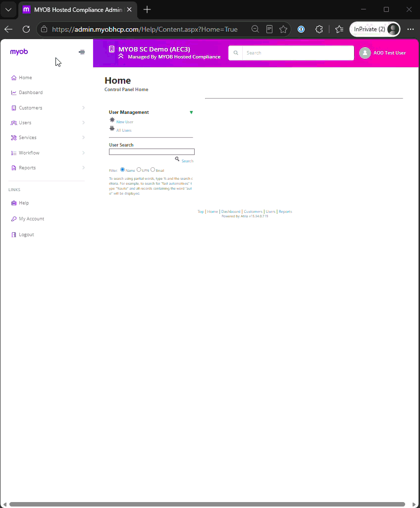420x508 pixels.
Task: Click the footer Customers link
Action: pos(253,211)
